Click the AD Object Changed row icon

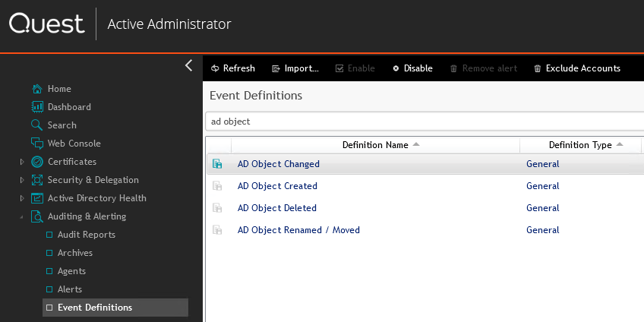coord(217,164)
